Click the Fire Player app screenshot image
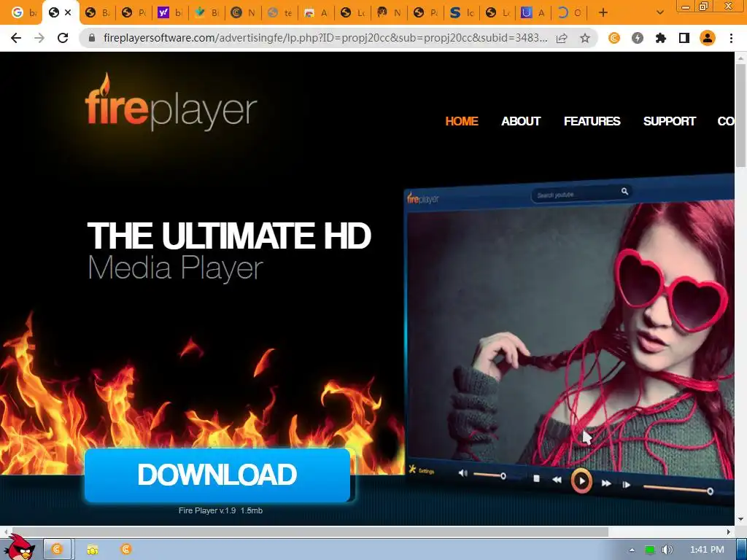The height and width of the screenshot is (560, 747). [569, 338]
